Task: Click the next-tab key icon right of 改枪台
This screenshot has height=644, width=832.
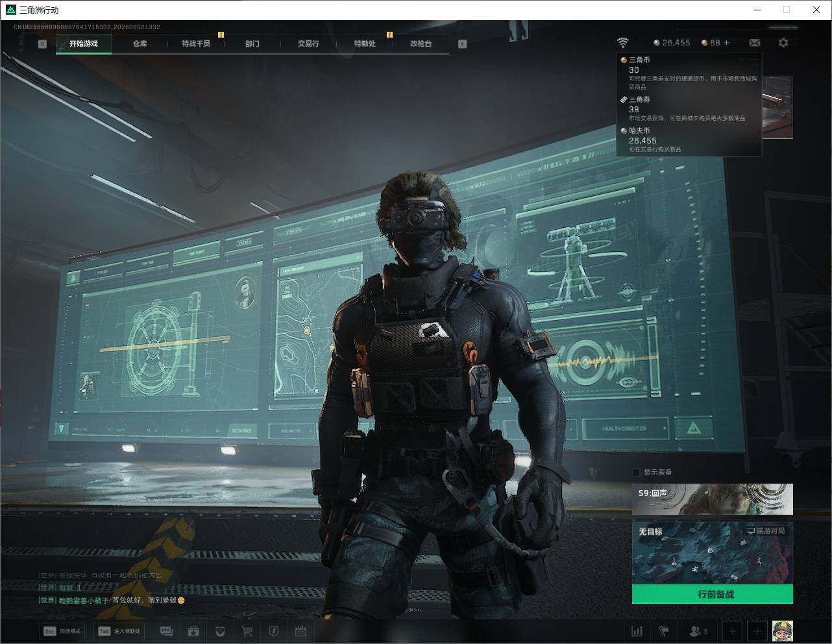Action: pos(462,43)
